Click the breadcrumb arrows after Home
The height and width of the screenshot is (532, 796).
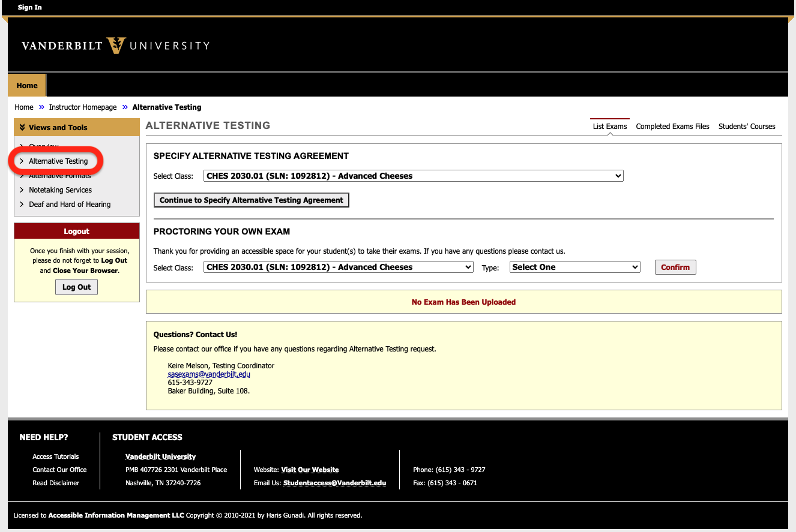tap(40, 107)
